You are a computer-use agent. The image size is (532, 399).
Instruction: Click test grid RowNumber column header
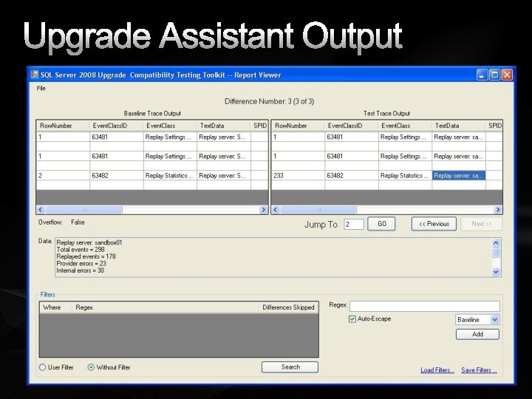coord(298,126)
